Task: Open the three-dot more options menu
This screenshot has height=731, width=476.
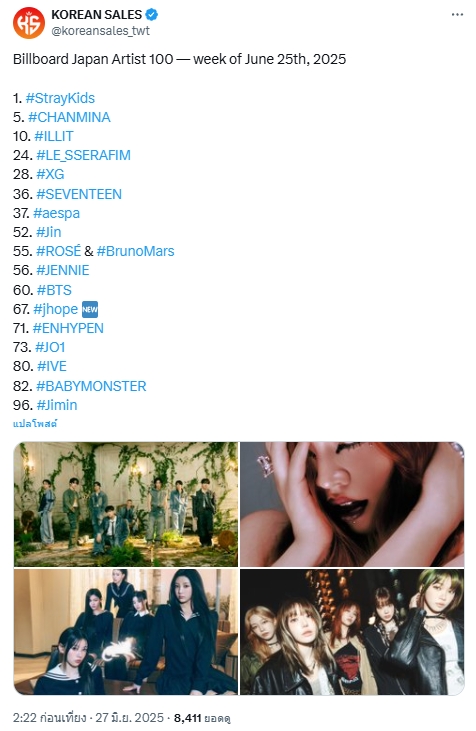Action: coord(457,15)
